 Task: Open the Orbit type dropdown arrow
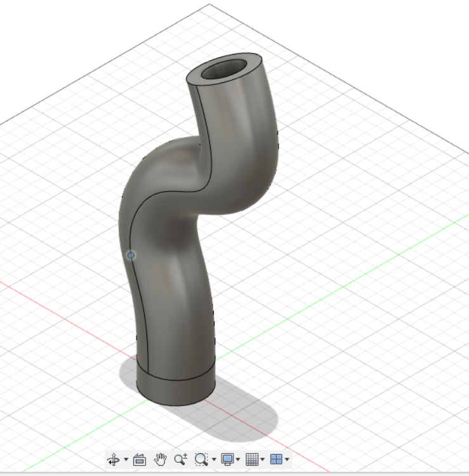[126, 459]
